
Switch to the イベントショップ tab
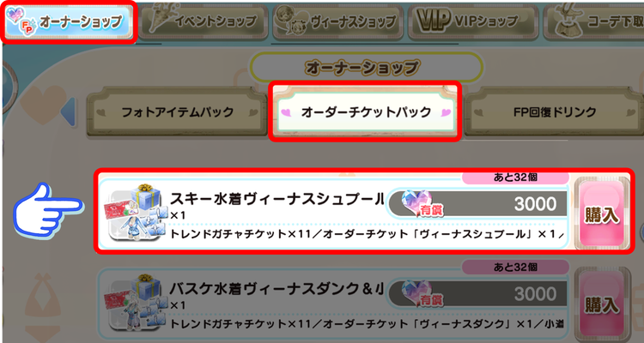coord(203,22)
